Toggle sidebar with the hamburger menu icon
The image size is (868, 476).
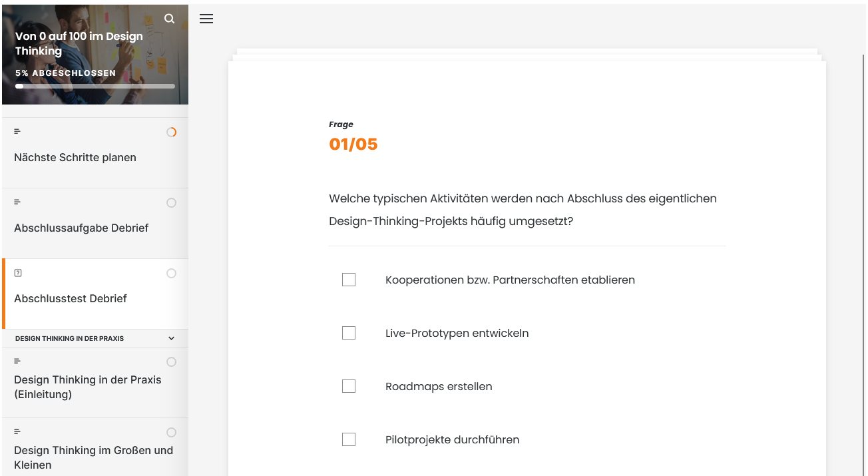[x=206, y=19]
